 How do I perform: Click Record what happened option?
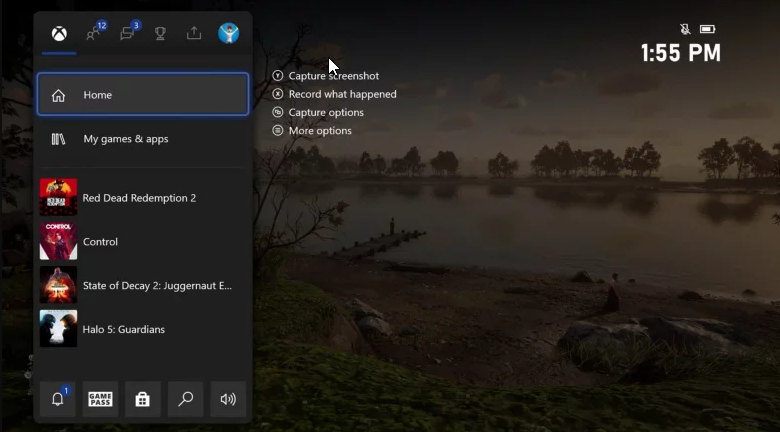click(x=342, y=94)
